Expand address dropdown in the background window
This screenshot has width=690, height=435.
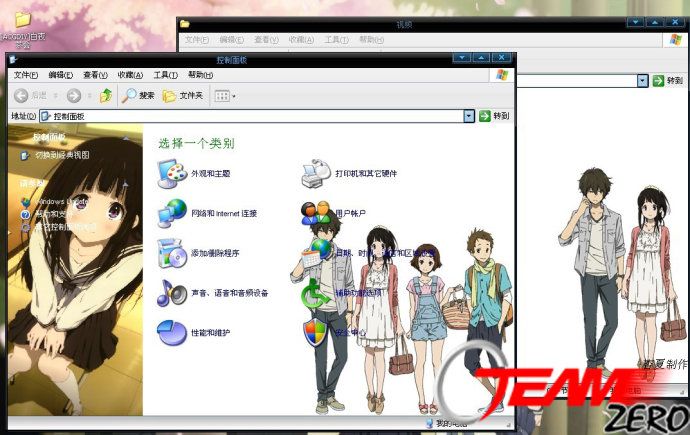pos(643,80)
